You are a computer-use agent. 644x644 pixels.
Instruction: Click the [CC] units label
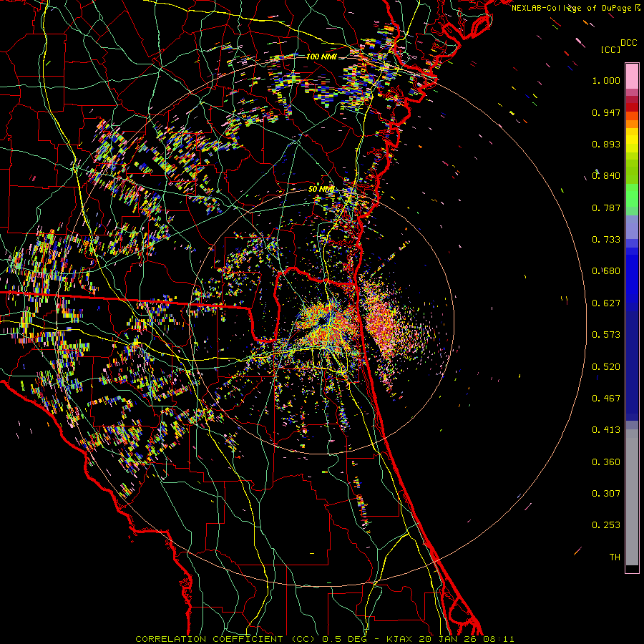[x=611, y=49]
